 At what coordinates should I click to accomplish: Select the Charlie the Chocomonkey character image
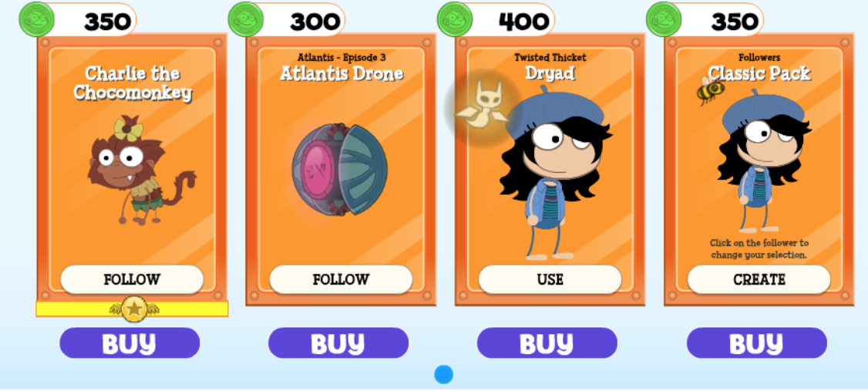coord(141,170)
